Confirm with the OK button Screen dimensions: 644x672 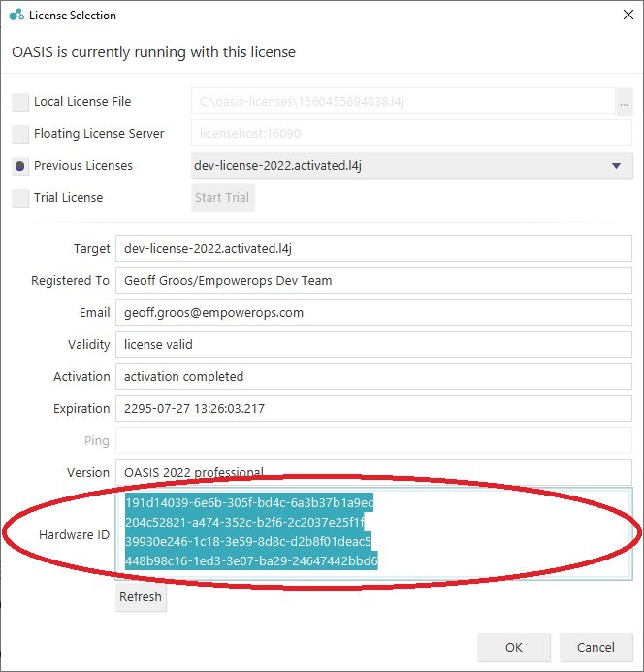(514, 647)
